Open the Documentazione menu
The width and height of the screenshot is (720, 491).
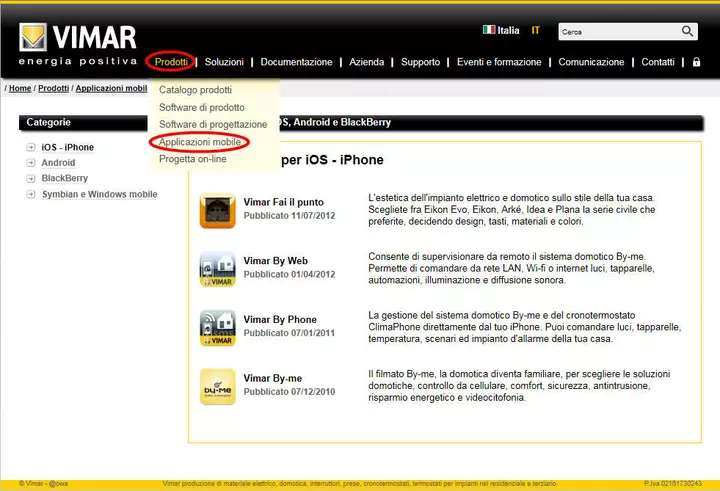point(296,62)
